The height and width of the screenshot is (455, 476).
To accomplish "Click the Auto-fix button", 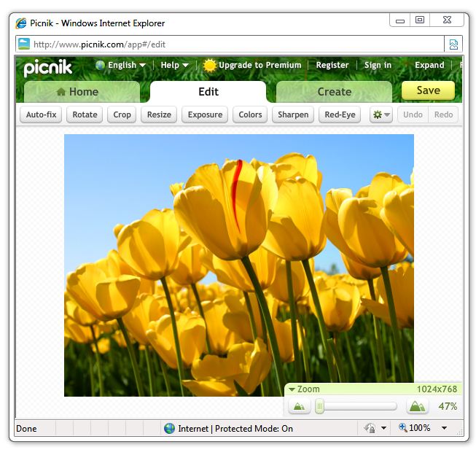I will (41, 114).
